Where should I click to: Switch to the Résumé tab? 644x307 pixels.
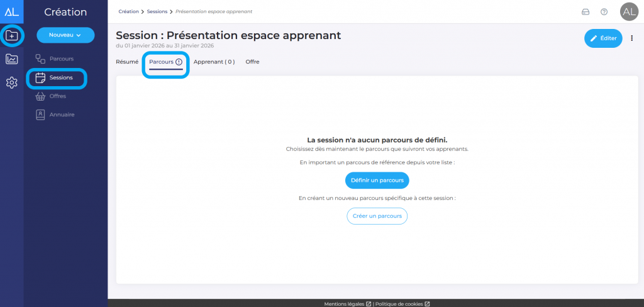127,62
